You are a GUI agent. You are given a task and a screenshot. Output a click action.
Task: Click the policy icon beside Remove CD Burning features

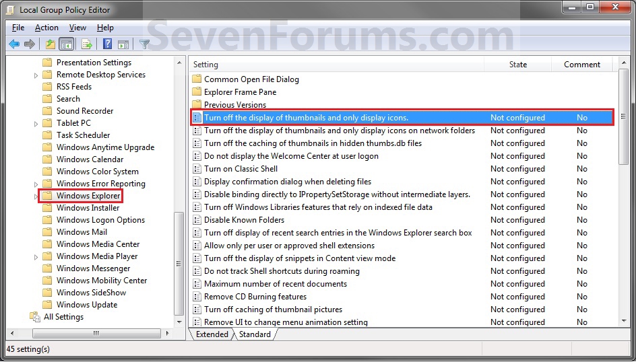pyautogui.click(x=197, y=297)
